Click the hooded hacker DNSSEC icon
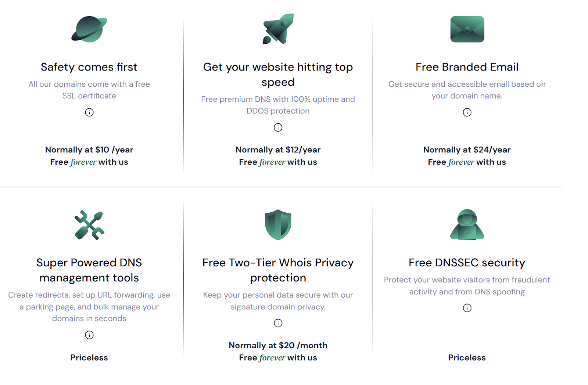 click(x=467, y=224)
